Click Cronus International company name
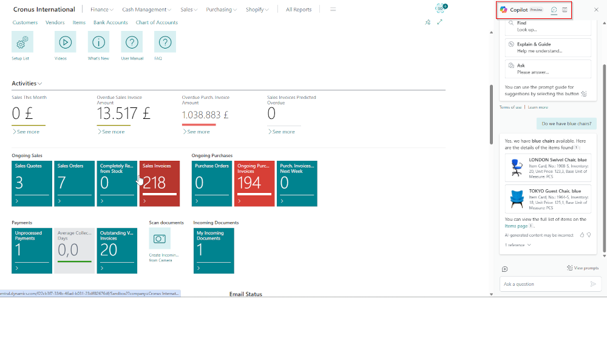 pos(44,9)
